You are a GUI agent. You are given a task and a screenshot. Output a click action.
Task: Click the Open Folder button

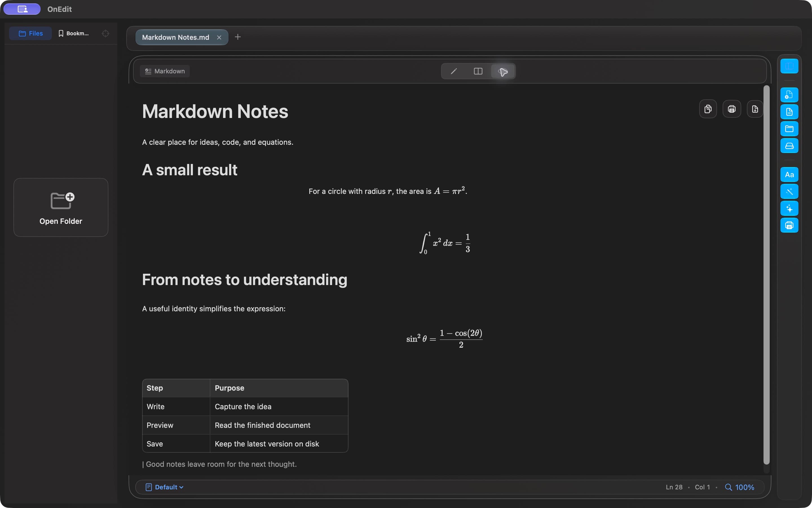point(61,207)
